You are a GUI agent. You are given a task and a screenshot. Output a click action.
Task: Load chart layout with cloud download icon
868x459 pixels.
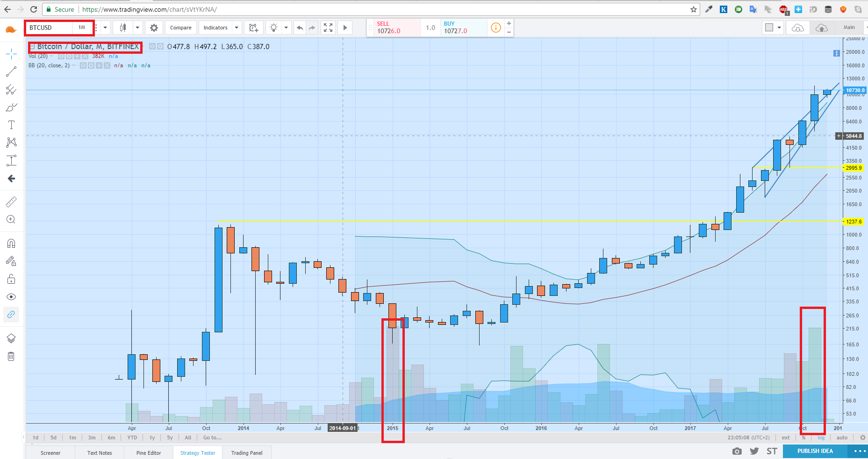tap(798, 28)
